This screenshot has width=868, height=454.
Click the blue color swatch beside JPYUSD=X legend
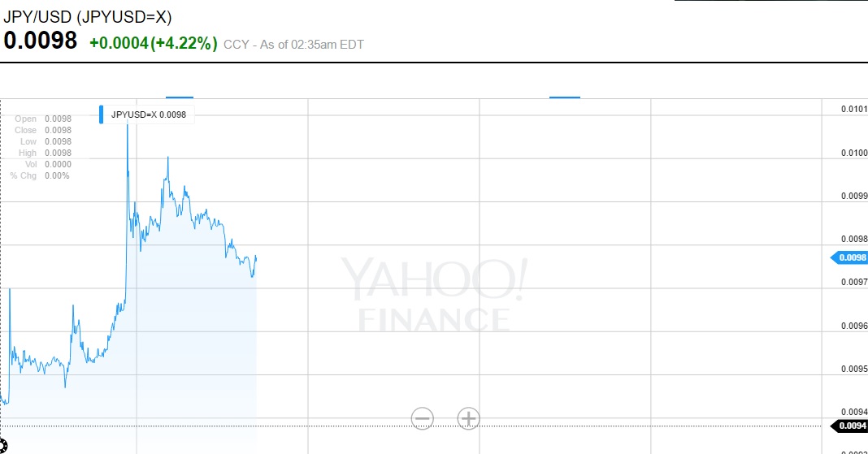(x=102, y=115)
